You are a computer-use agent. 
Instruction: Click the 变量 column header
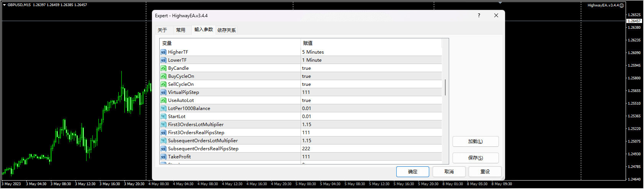coord(230,43)
